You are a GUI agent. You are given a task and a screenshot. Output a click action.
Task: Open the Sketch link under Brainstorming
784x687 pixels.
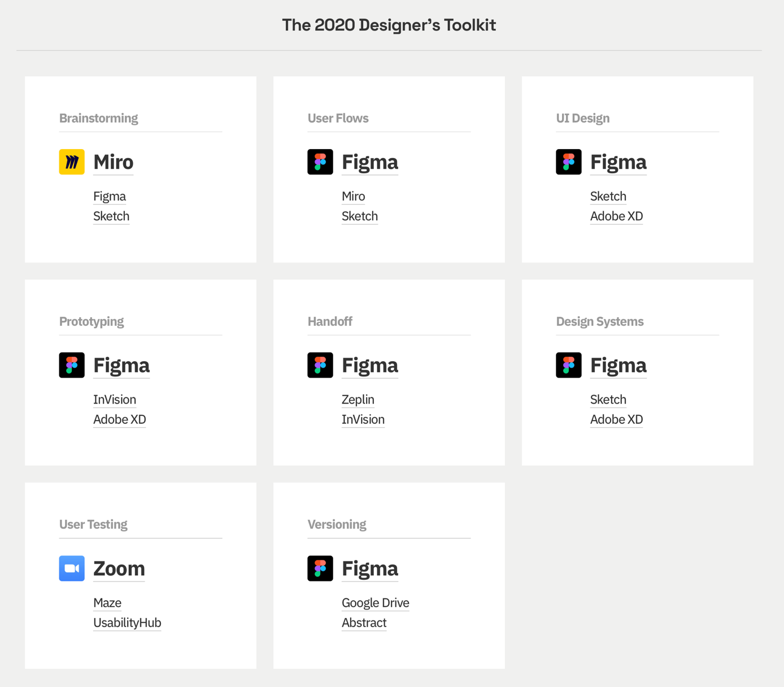[x=111, y=216]
